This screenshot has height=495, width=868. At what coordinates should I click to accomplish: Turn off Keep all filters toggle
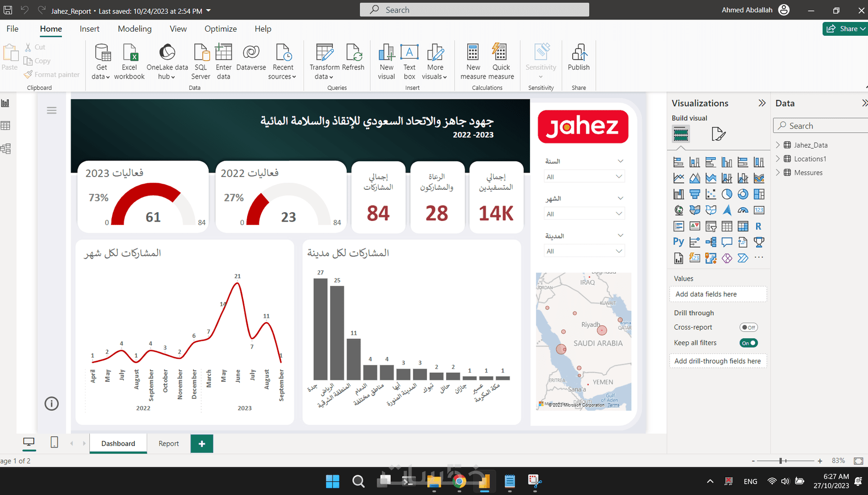click(749, 343)
